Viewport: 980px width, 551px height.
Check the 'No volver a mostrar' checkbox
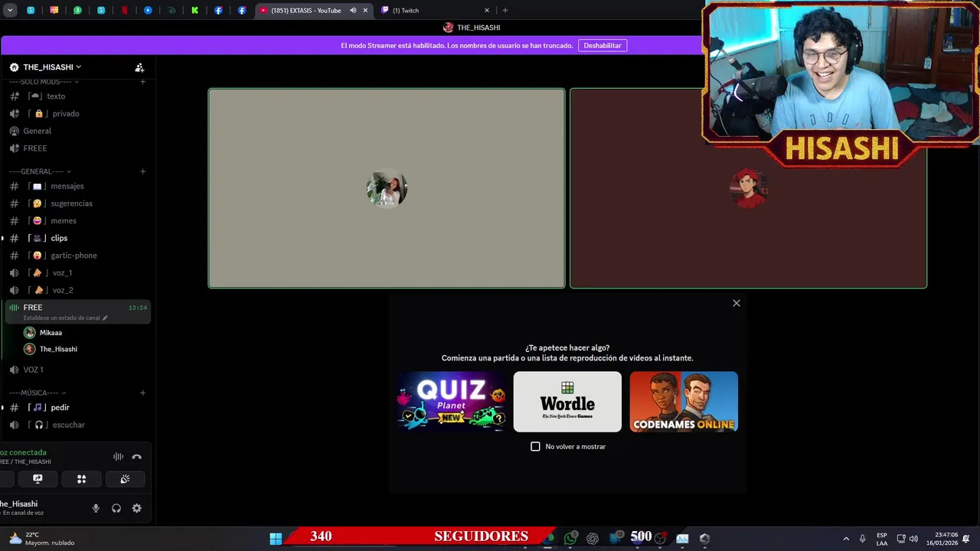tap(535, 446)
